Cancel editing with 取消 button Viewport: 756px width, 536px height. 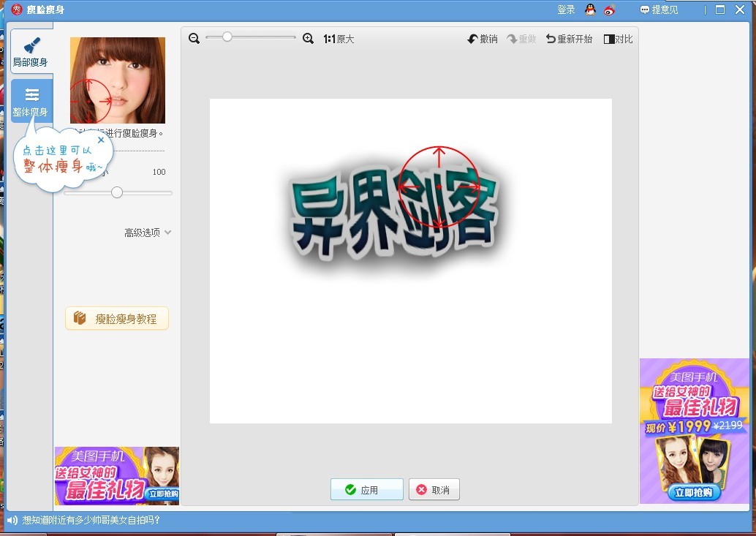tap(434, 490)
